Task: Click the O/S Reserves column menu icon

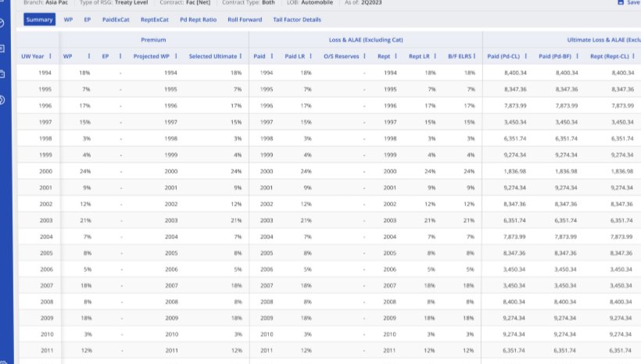Action: coord(364,56)
